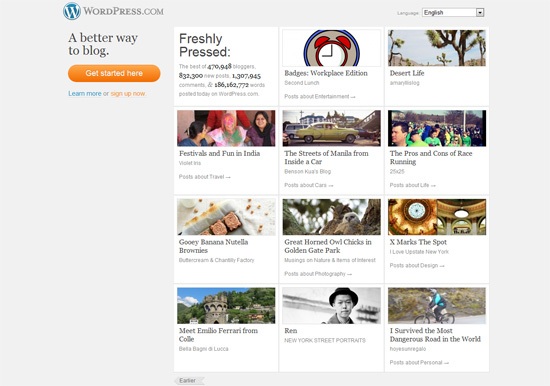
Task: Open the X Marks The Spot dome thumbnail
Action: click(437, 217)
